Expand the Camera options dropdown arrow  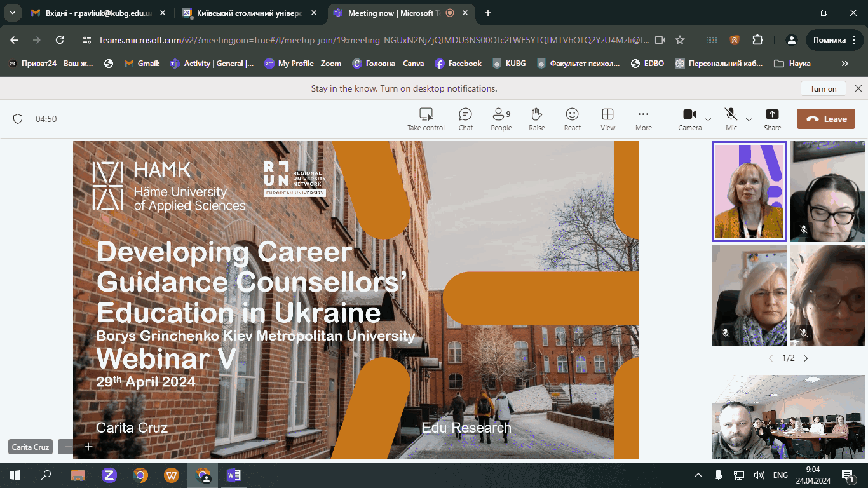708,119
